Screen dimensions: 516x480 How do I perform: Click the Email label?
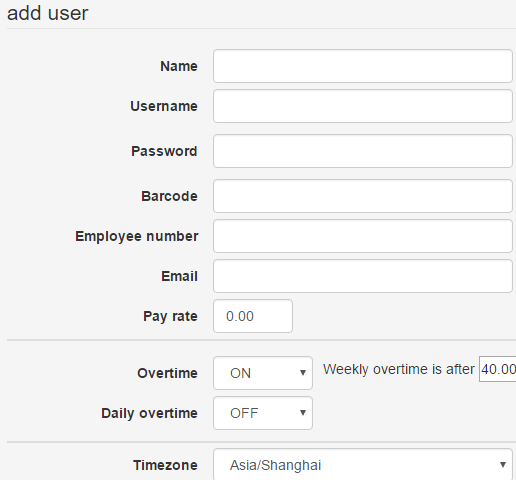(180, 276)
